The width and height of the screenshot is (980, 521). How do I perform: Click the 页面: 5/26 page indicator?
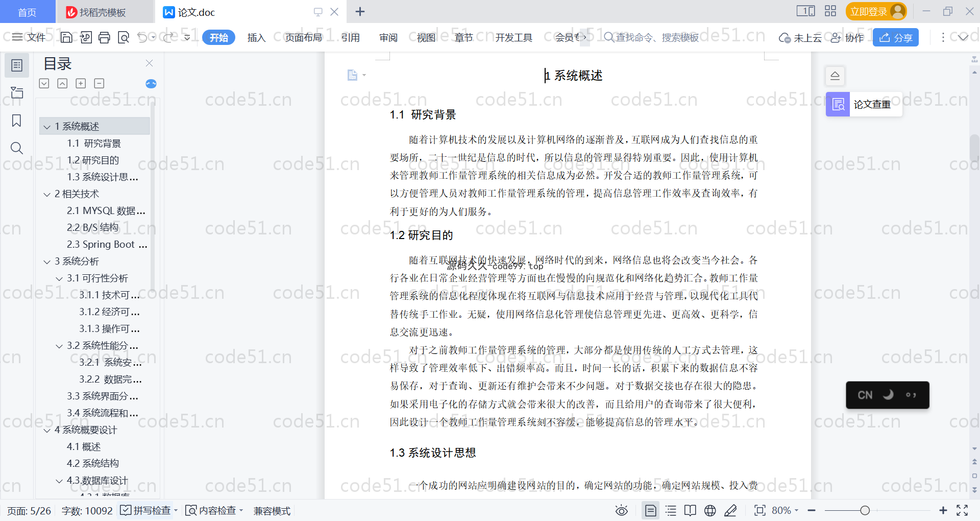coord(29,511)
